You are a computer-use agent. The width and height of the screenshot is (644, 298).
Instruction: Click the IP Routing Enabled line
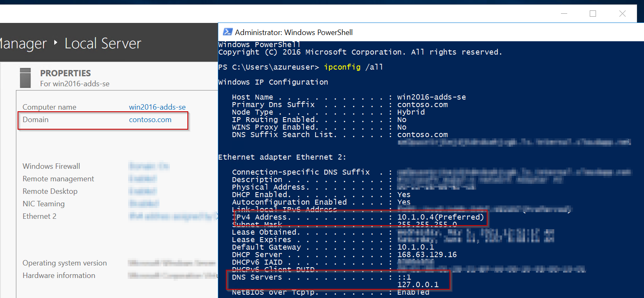(319, 120)
